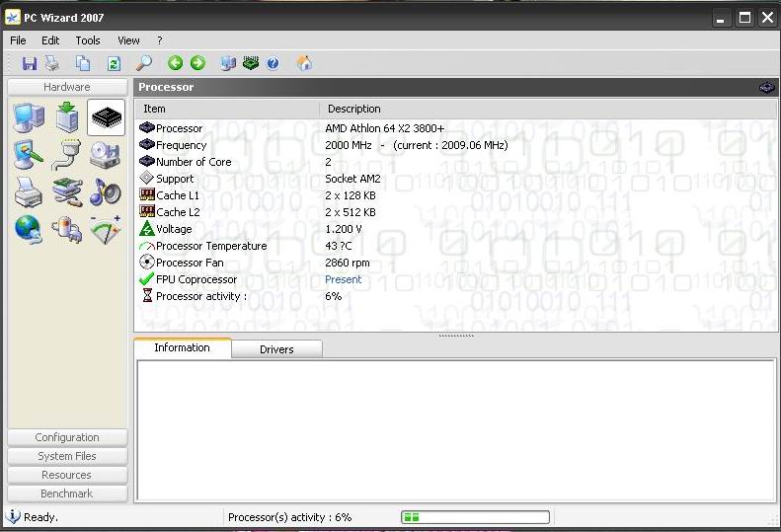Select the Frequency row

coord(456,145)
